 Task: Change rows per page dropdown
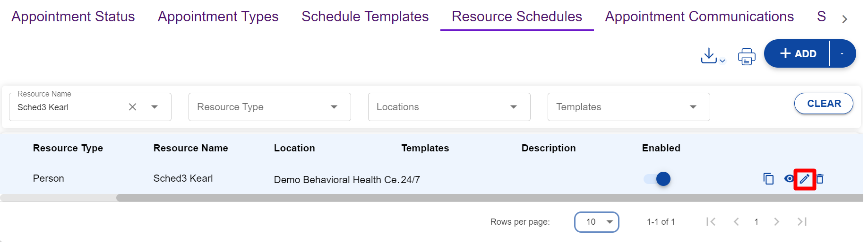pyautogui.click(x=596, y=222)
